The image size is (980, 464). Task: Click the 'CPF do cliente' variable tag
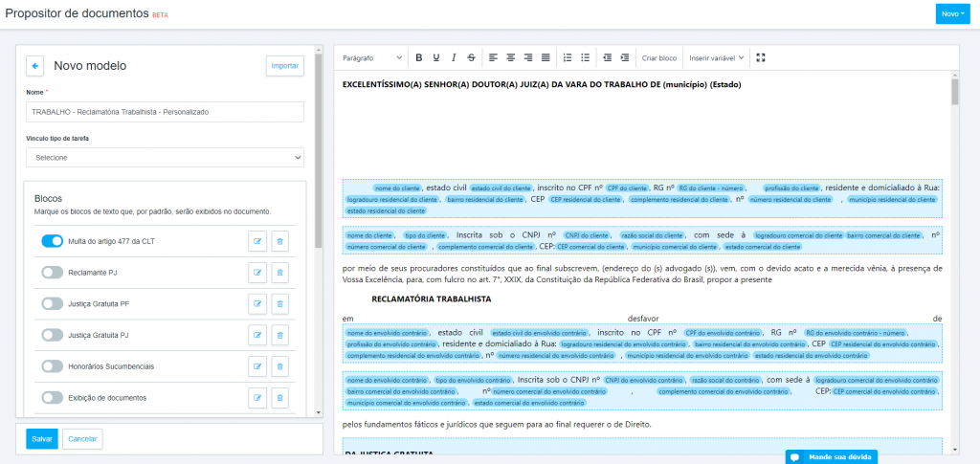pos(627,188)
